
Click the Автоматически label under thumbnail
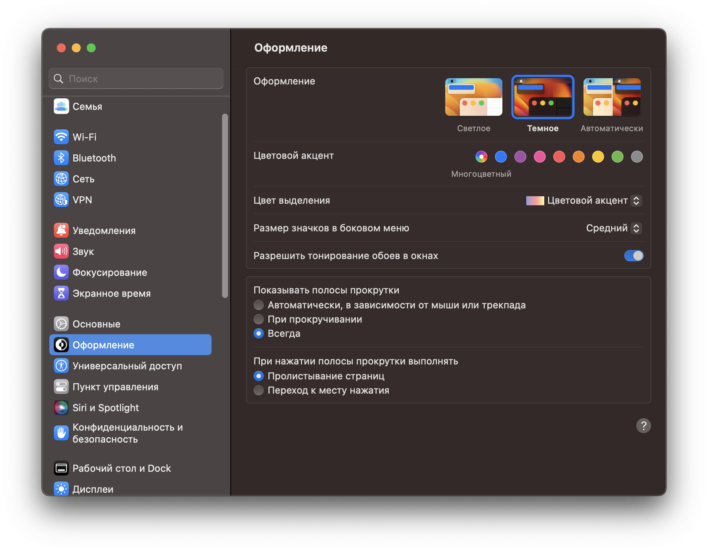click(612, 128)
